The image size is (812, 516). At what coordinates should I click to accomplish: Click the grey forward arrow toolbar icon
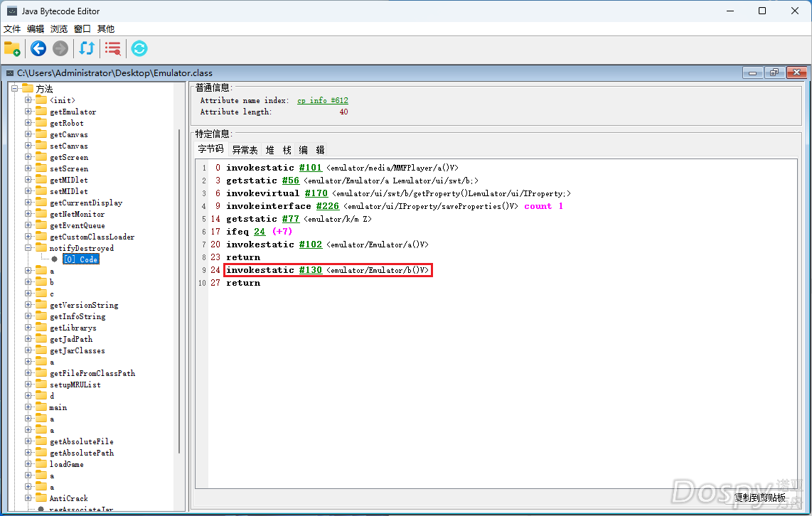point(60,48)
